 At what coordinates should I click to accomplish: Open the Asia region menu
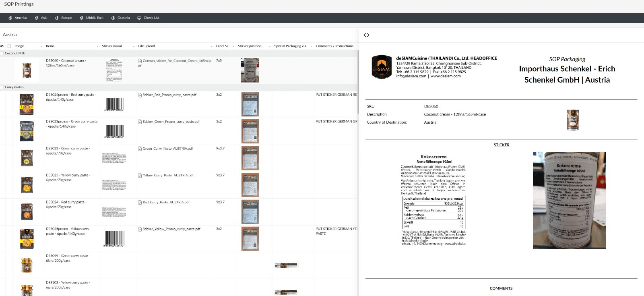click(41, 18)
